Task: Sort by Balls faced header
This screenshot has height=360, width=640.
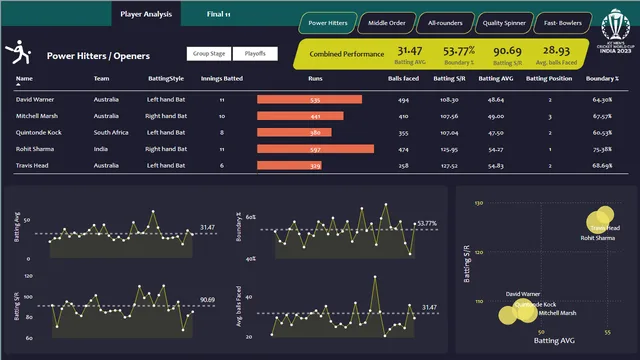Action: tap(403, 78)
